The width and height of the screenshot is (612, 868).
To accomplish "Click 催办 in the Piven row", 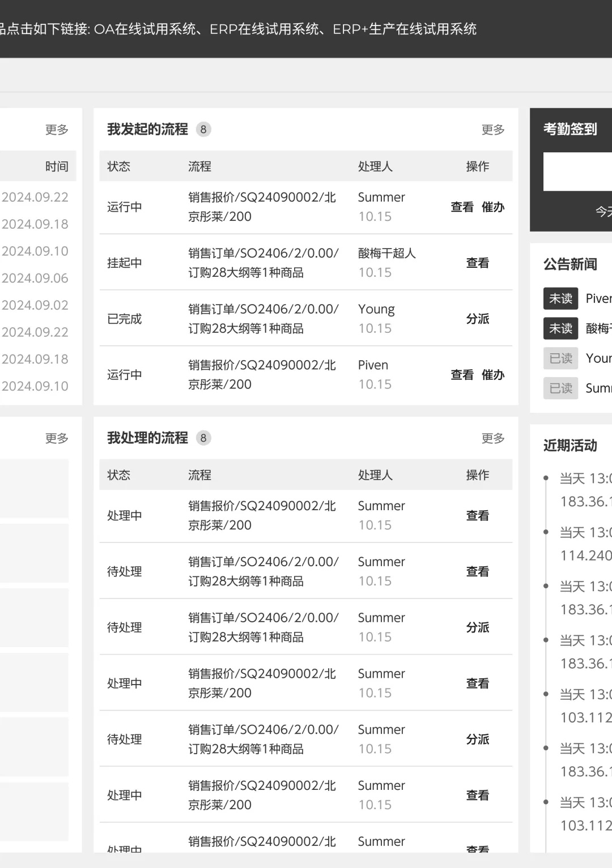I will click(x=493, y=375).
